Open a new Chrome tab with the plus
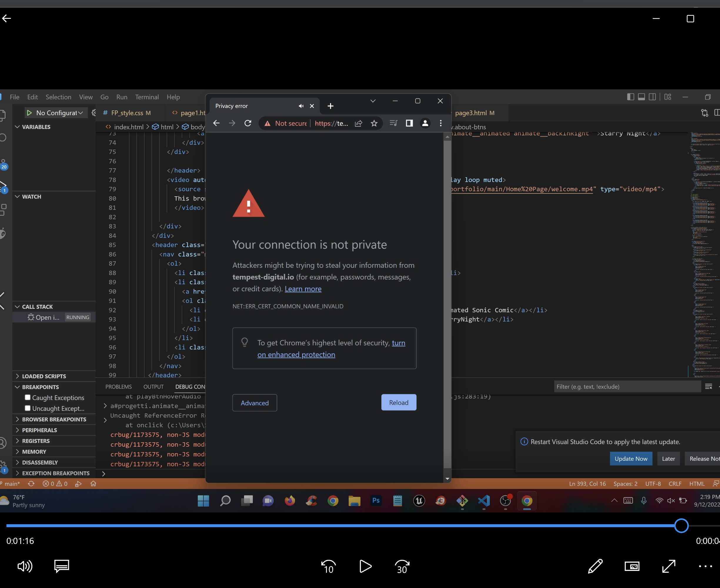 click(331, 106)
